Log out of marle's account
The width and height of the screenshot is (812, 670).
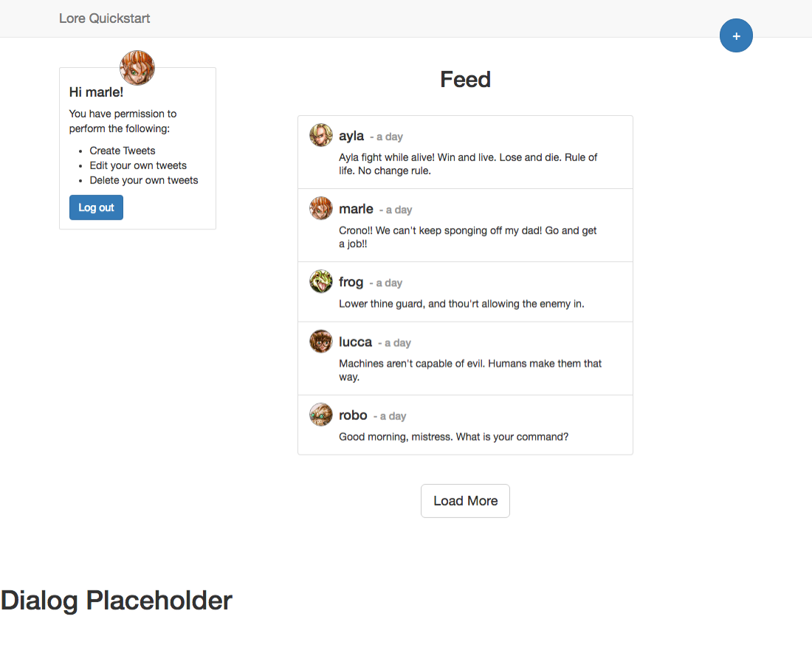click(x=96, y=207)
